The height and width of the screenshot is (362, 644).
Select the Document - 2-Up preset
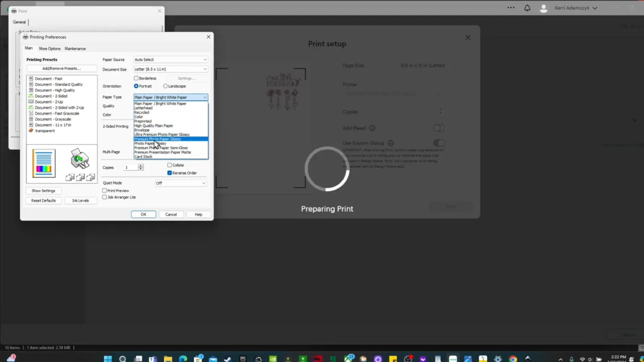point(49,102)
